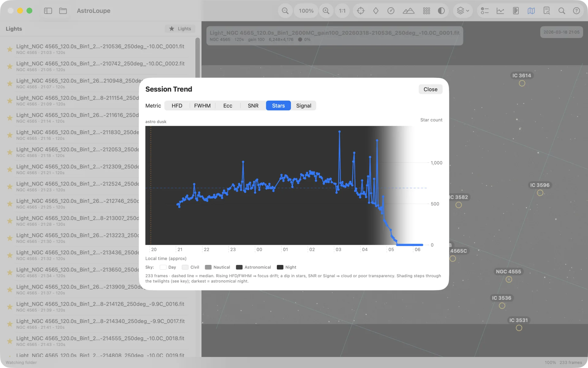This screenshot has height=368, width=588.
Task: Click the Lights star filter button
Action: [180, 29]
